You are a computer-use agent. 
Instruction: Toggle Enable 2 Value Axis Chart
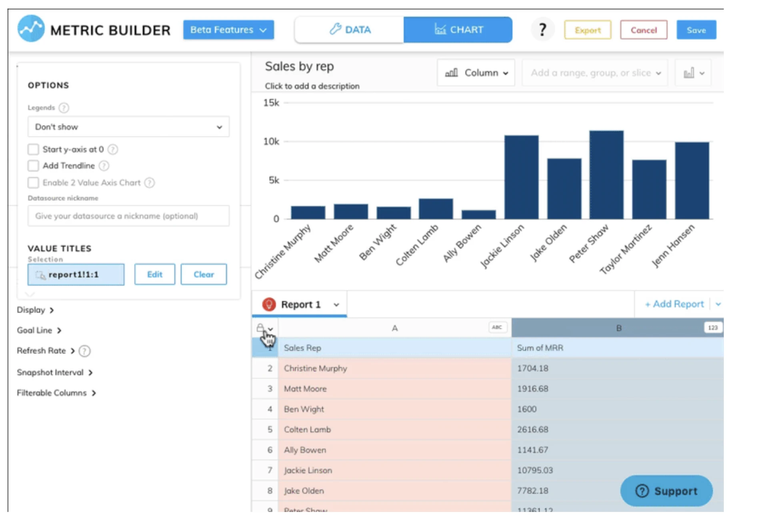click(x=34, y=183)
